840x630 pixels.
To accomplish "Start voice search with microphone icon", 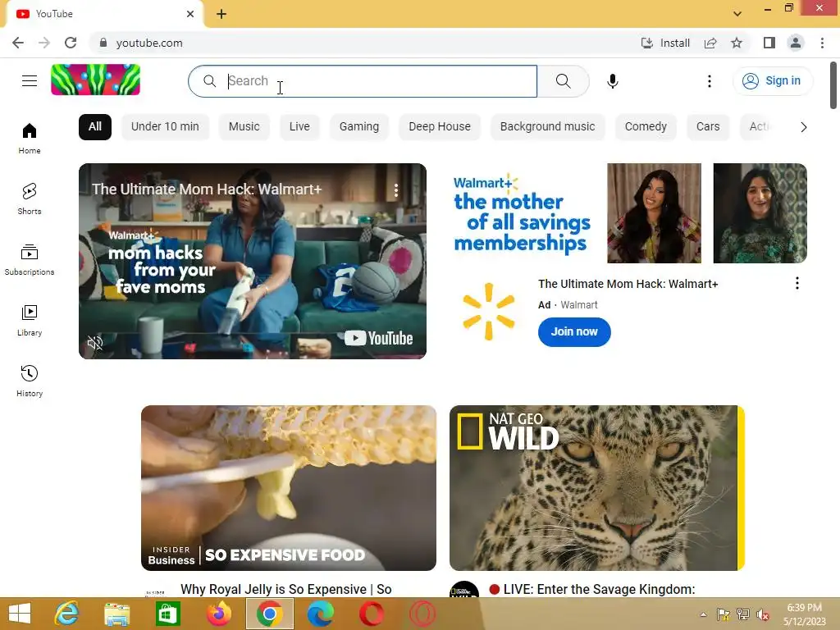I will [x=612, y=81].
